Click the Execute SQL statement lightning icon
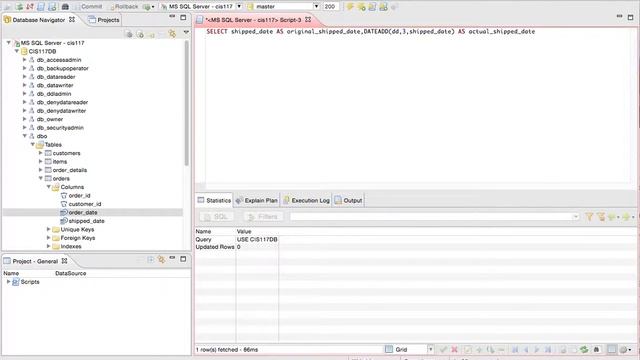Image resolution: width=640 pixels, height=360 pixels. [x=350, y=7]
